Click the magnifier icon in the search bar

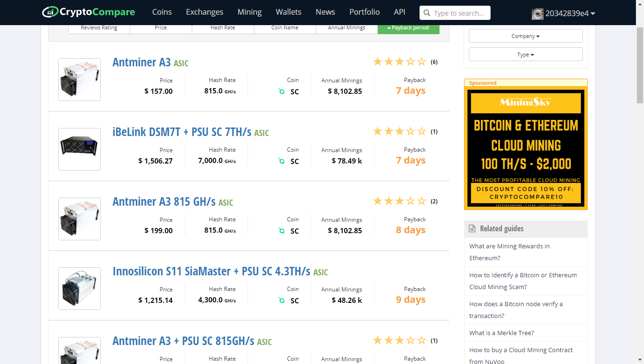click(x=426, y=13)
